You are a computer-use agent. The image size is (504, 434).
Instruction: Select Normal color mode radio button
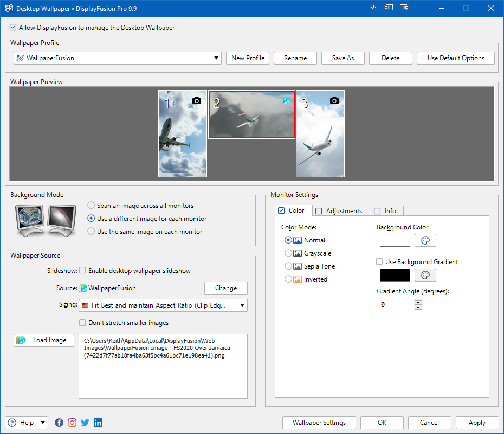click(288, 240)
